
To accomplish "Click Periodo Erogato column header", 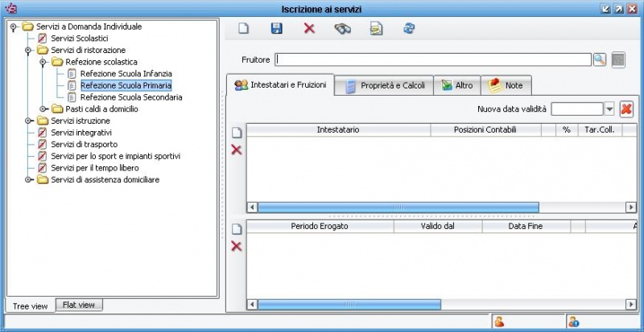I will [320, 226].
